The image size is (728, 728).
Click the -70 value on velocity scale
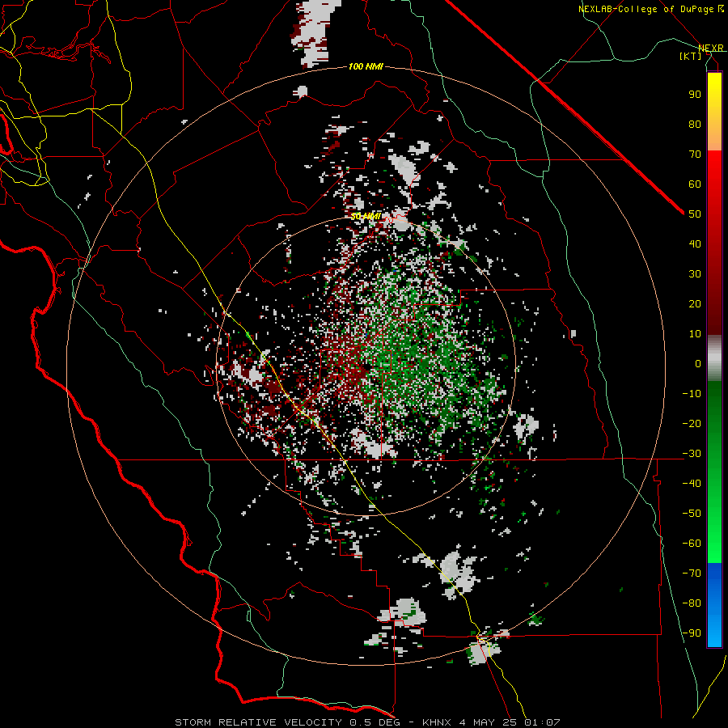pyautogui.click(x=692, y=574)
